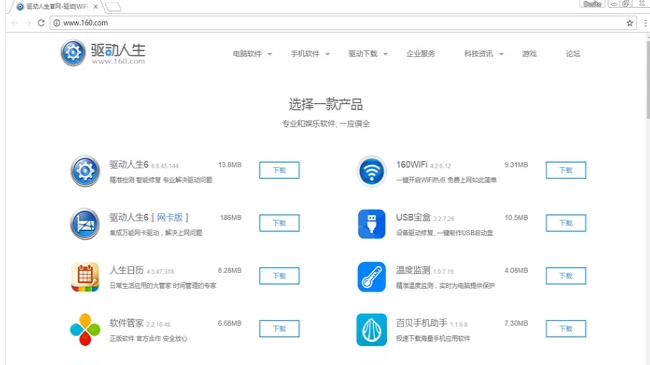Viewport: 650px width, 365px height.
Task: Expand the 电脑软件 dropdown menu
Action: pos(252,54)
